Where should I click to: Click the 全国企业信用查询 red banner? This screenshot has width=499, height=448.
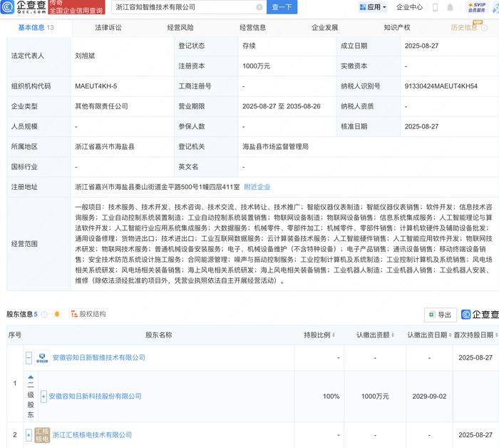77,7
